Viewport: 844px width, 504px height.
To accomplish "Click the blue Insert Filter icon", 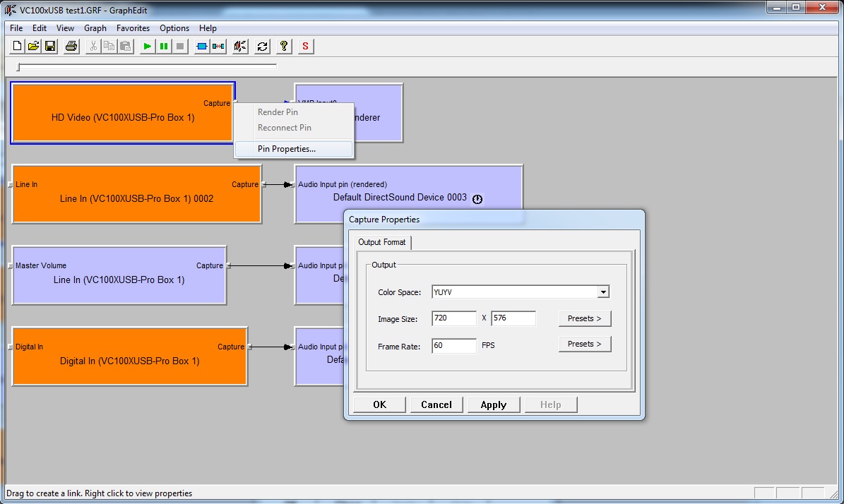I will click(x=202, y=47).
